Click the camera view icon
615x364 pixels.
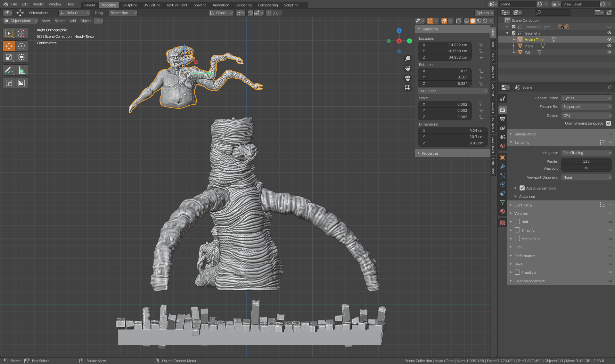[x=407, y=78]
